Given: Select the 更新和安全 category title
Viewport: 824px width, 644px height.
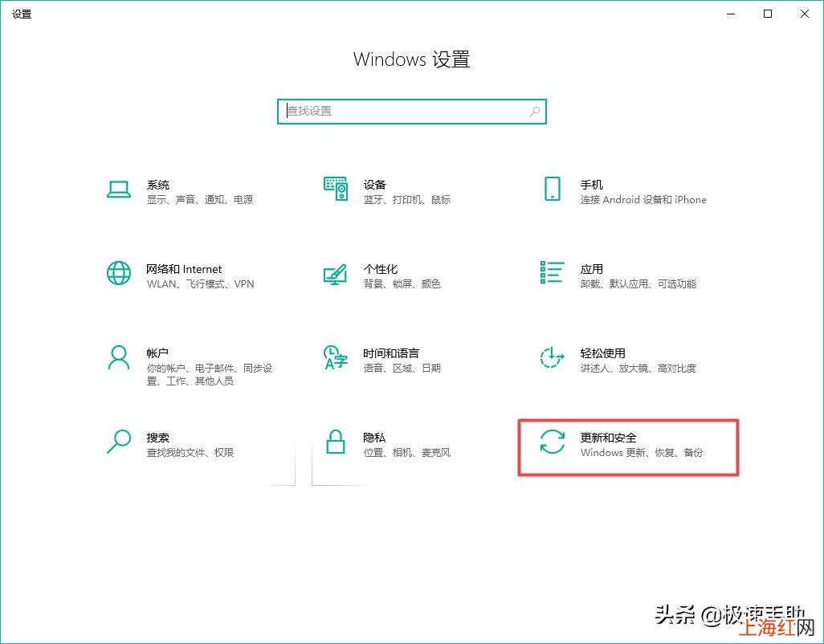Looking at the screenshot, I should (x=609, y=438).
